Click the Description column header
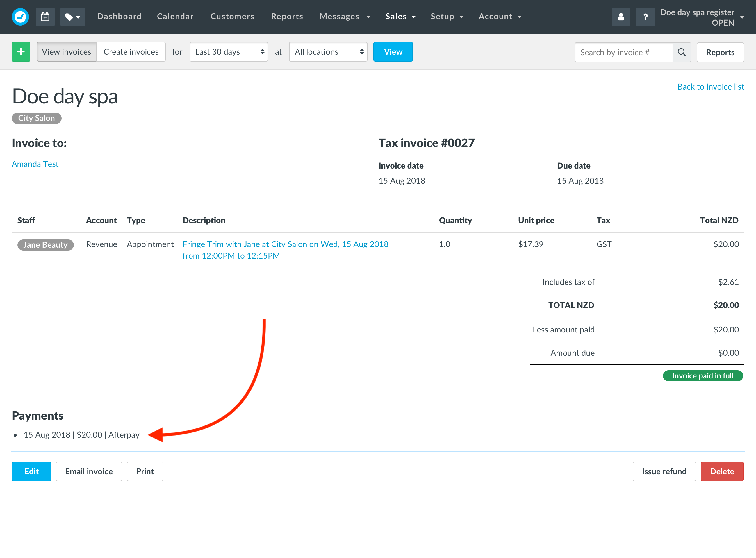The image size is (756, 558). [204, 220]
